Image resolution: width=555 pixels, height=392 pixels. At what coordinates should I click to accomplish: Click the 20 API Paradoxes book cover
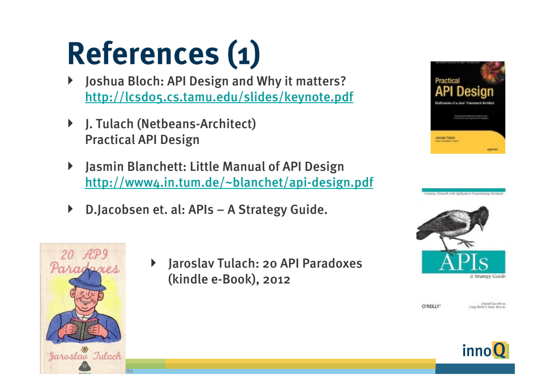(x=83, y=308)
